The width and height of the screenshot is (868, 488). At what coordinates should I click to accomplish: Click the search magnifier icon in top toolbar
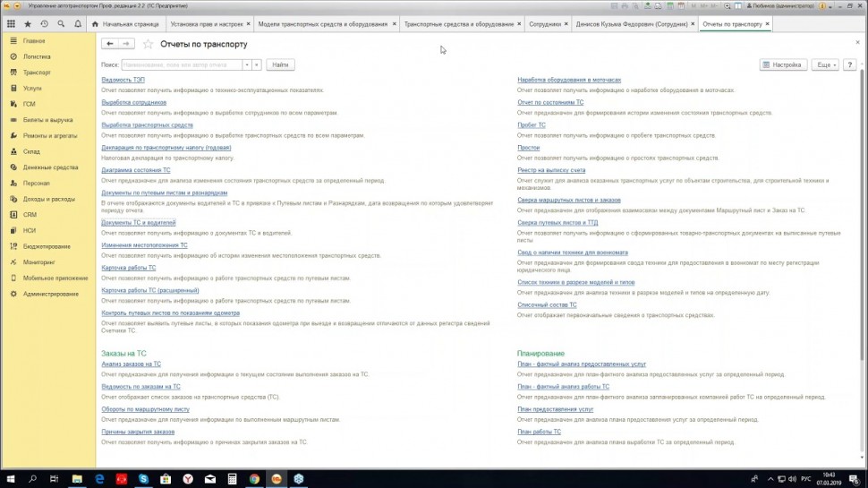coord(61,24)
